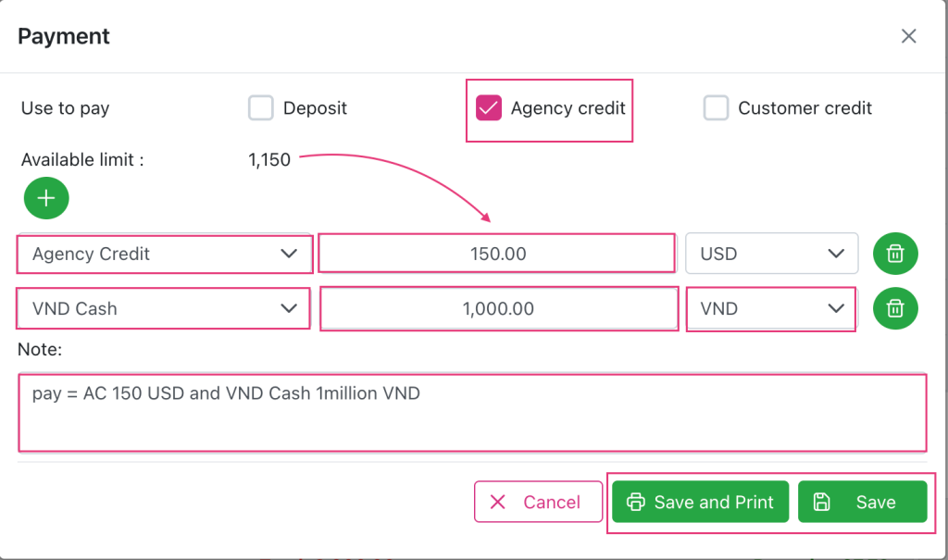Tick the Customer credit checkbox
The height and width of the screenshot is (560, 948).
(716, 108)
